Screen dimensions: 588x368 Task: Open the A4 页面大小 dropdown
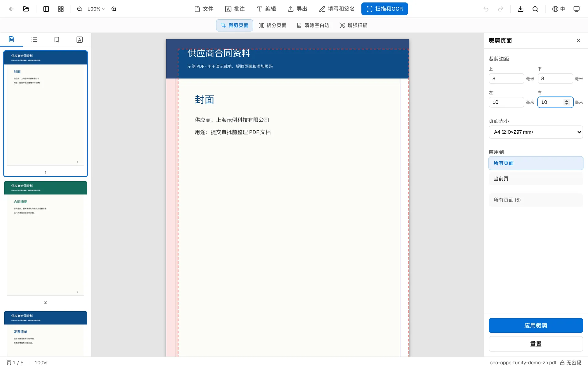(536, 132)
